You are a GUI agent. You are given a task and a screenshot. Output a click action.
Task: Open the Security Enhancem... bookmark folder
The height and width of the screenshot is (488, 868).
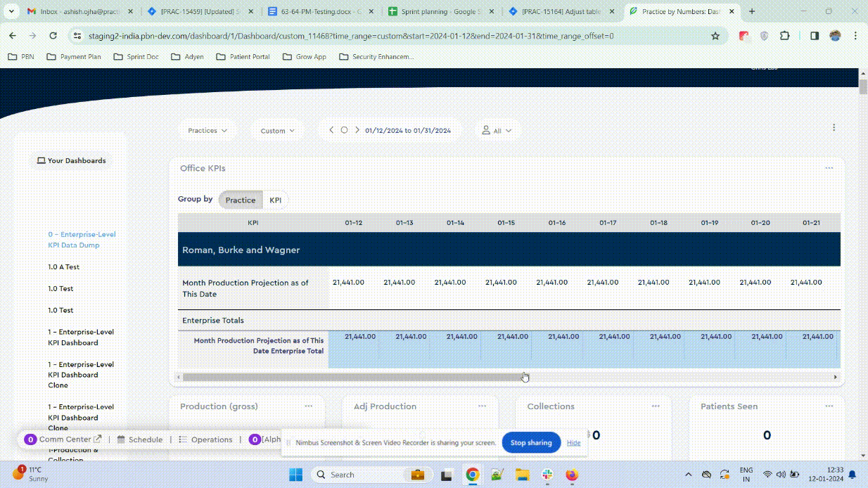[x=376, y=56]
